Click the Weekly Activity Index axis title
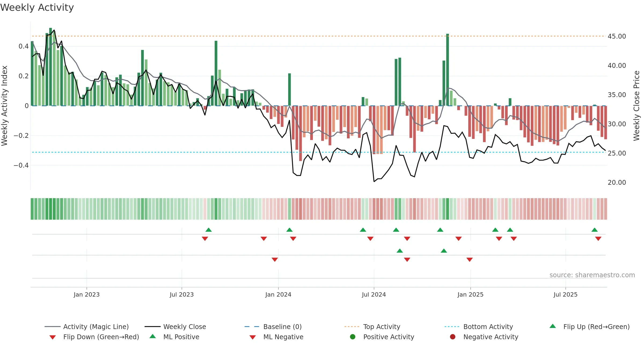The height and width of the screenshot is (362, 644). coord(4,106)
